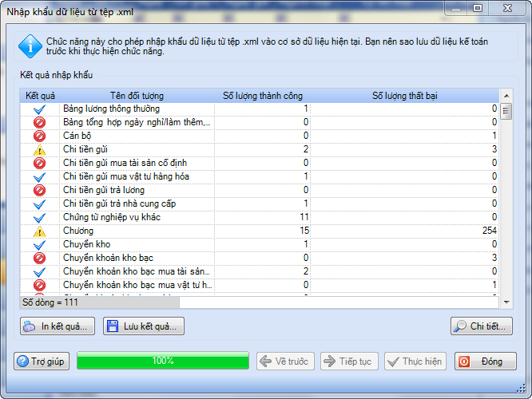
Task: Click the results list vertical scrollbar
Action: [506, 199]
